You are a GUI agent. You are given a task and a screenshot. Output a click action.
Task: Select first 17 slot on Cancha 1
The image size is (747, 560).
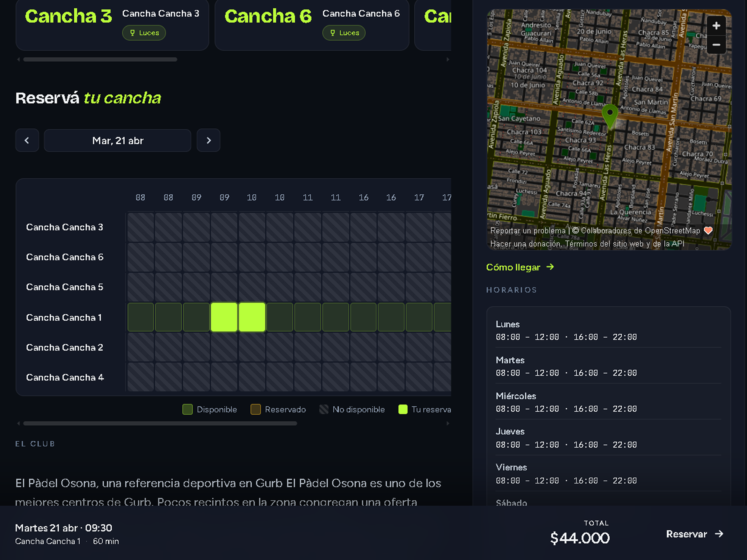419,317
